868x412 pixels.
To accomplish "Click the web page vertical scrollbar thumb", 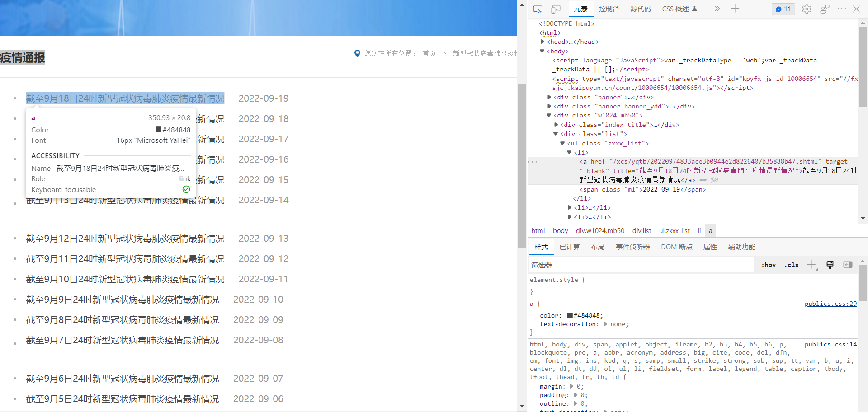I will pyautogui.click(x=522, y=165).
